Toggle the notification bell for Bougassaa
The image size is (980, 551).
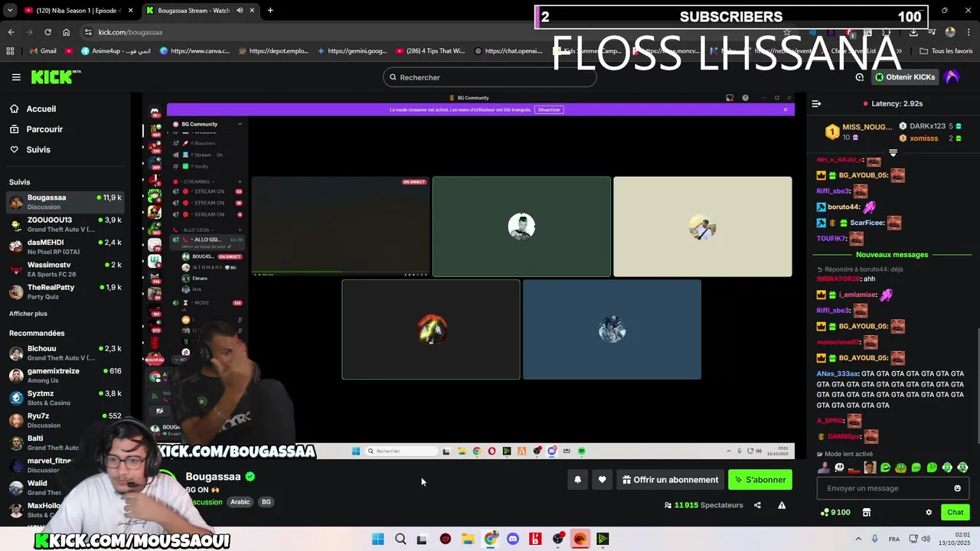tap(578, 480)
